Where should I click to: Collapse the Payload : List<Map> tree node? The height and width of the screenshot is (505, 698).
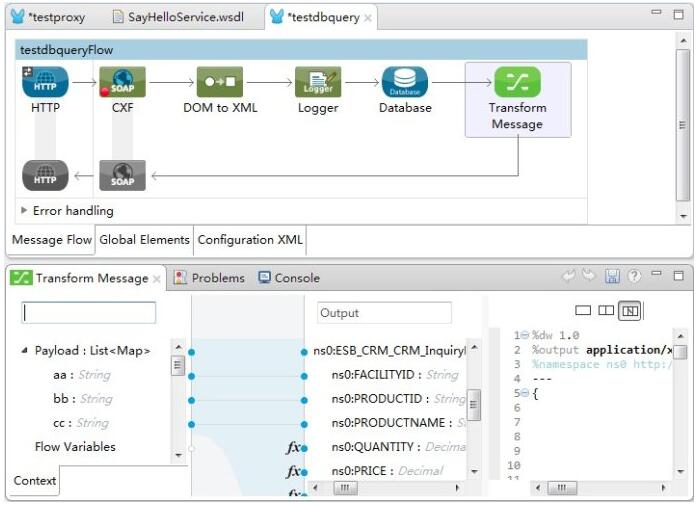(x=25, y=351)
